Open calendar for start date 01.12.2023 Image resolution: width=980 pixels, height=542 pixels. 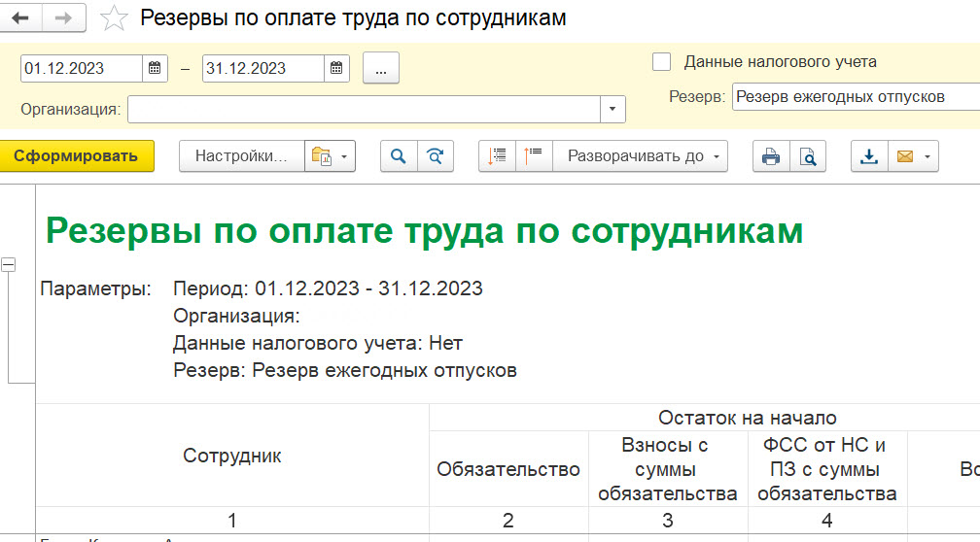pos(155,68)
